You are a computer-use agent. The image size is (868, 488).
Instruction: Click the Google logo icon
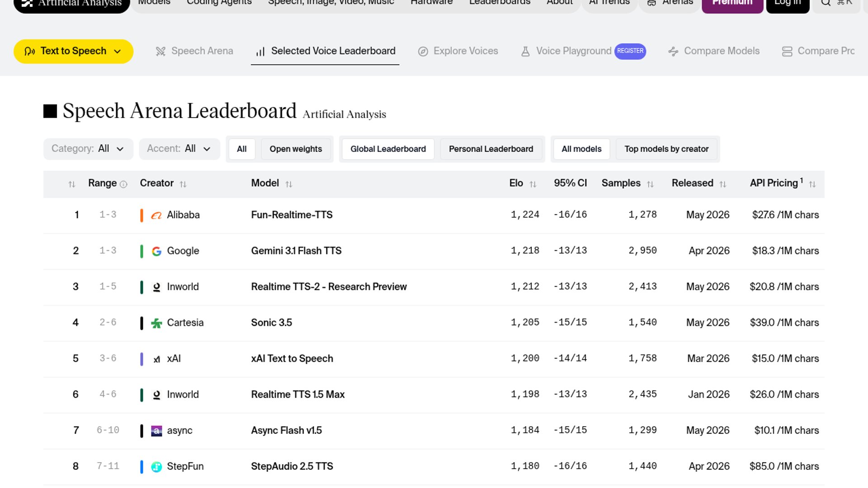click(156, 251)
